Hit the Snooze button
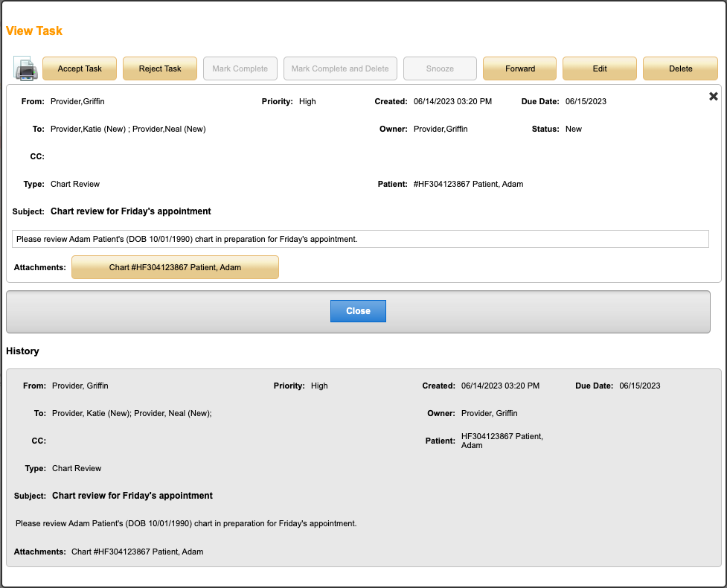The image size is (727, 588). (440, 68)
